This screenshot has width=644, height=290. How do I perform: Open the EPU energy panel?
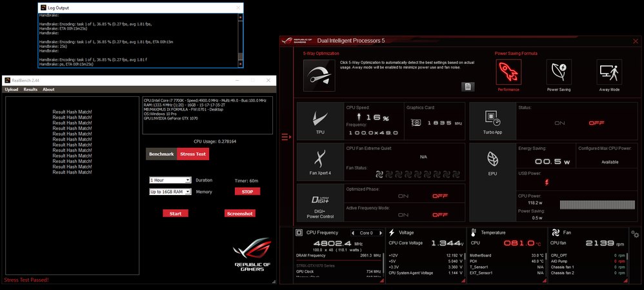click(492, 163)
